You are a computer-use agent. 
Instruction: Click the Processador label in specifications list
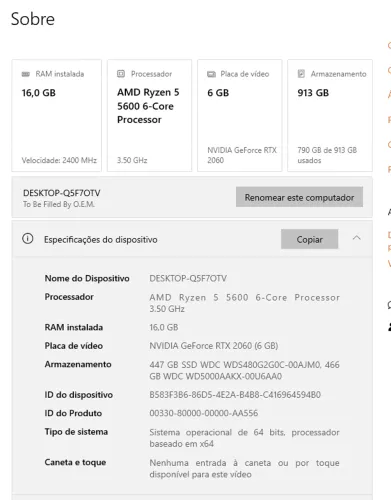click(69, 297)
